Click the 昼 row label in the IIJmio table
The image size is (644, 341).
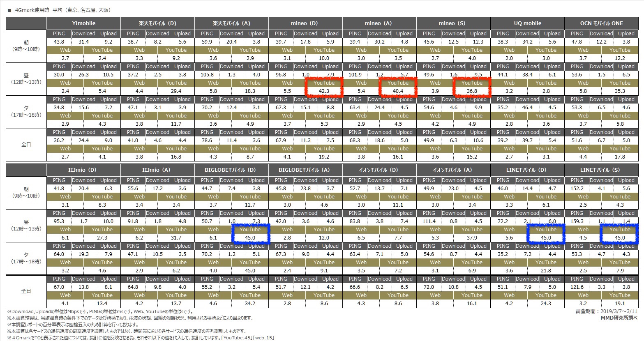coord(26,226)
